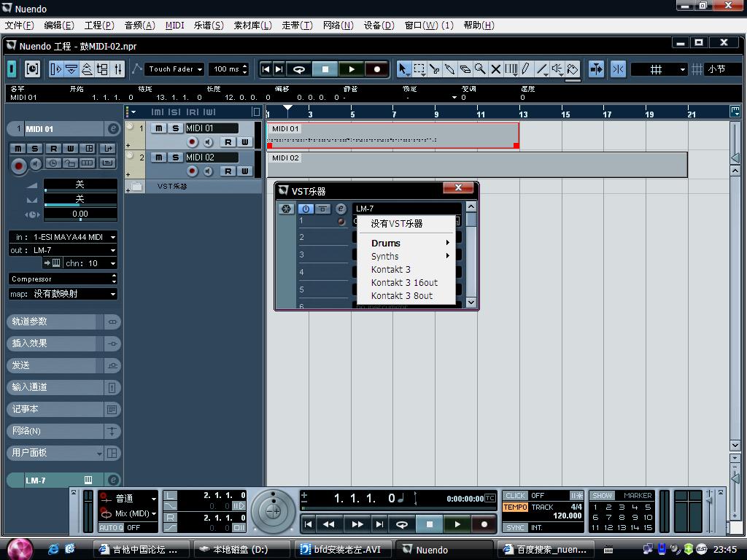Mute the MIDI 01 track in track list
The height and width of the screenshot is (560, 747).
159,128
